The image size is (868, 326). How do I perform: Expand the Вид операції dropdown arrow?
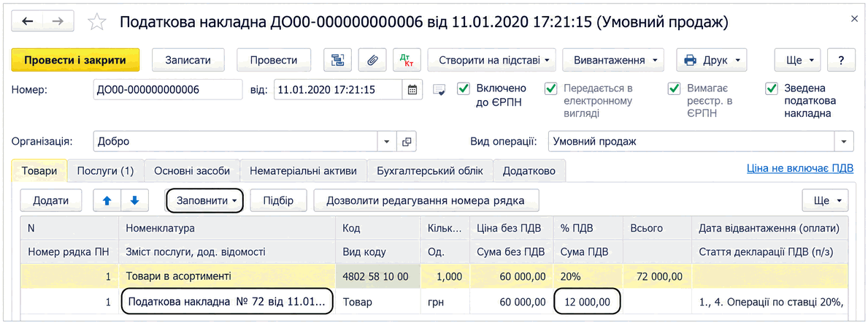point(844,141)
